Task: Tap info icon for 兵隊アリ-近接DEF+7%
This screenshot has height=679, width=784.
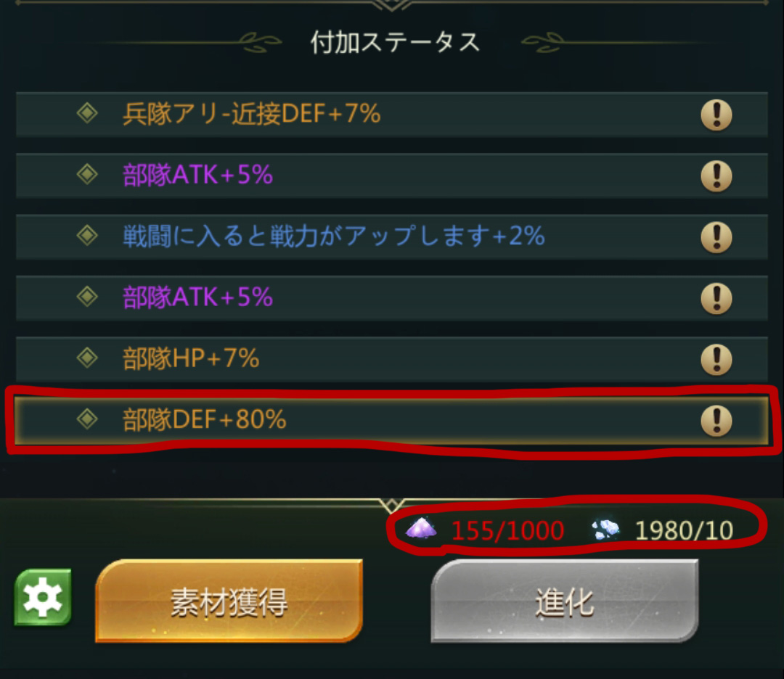Action: tap(716, 115)
